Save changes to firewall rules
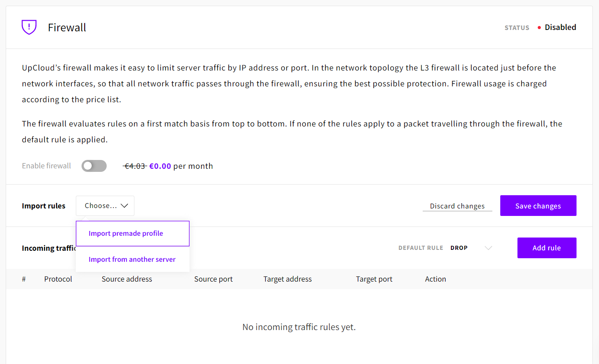 (x=538, y=206)
